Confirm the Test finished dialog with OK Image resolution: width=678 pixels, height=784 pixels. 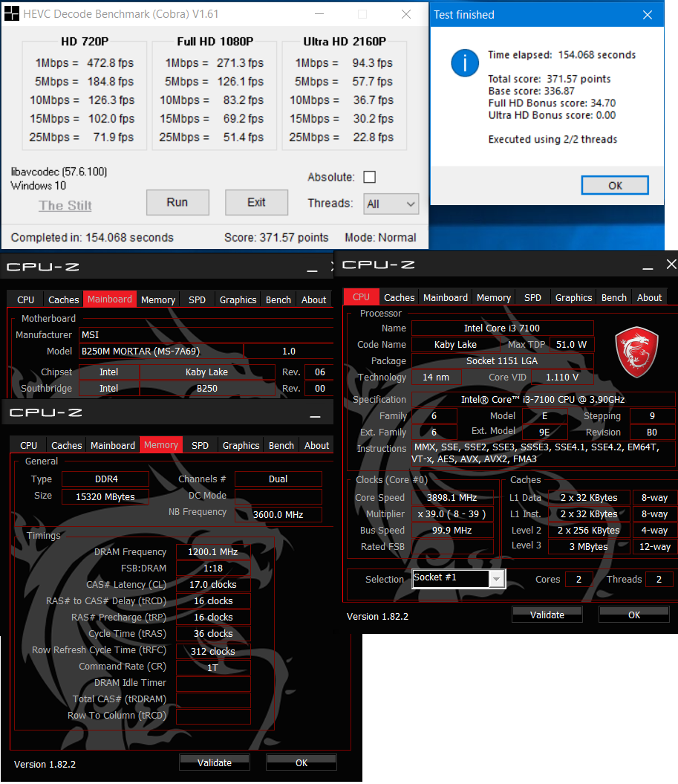615,186
